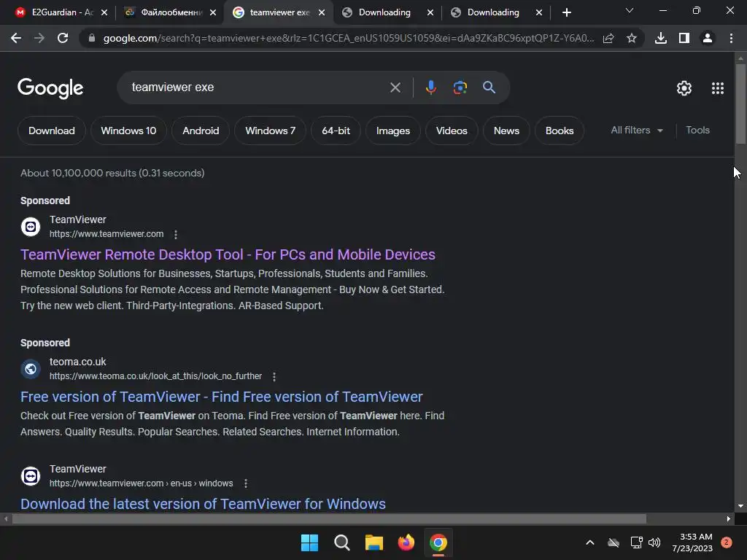Screen dimensions: 747x560
Task: Open the Chrome downloads tray
Action: [661, 38]
